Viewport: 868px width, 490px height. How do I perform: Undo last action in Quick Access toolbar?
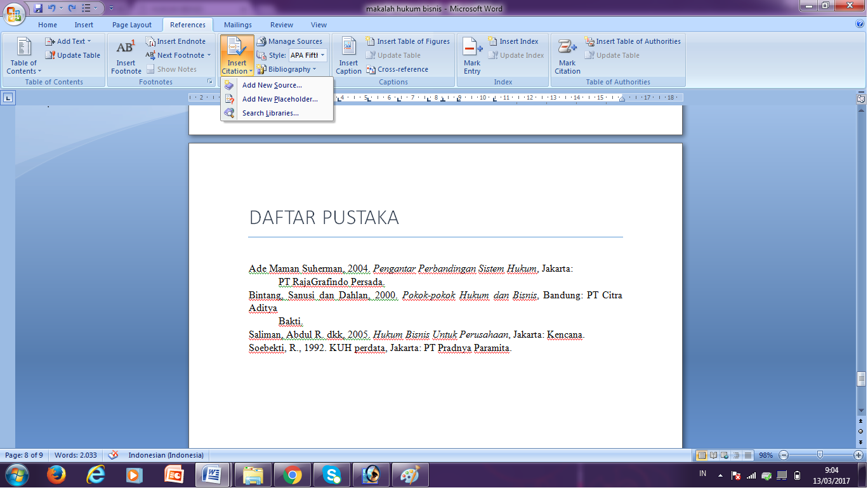[x=52, y=9]
